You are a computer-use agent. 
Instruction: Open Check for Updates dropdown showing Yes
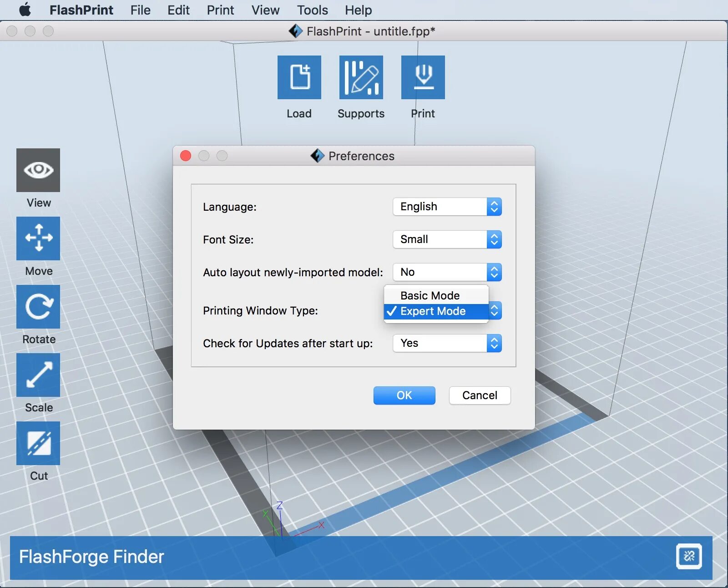coord(447,343)
